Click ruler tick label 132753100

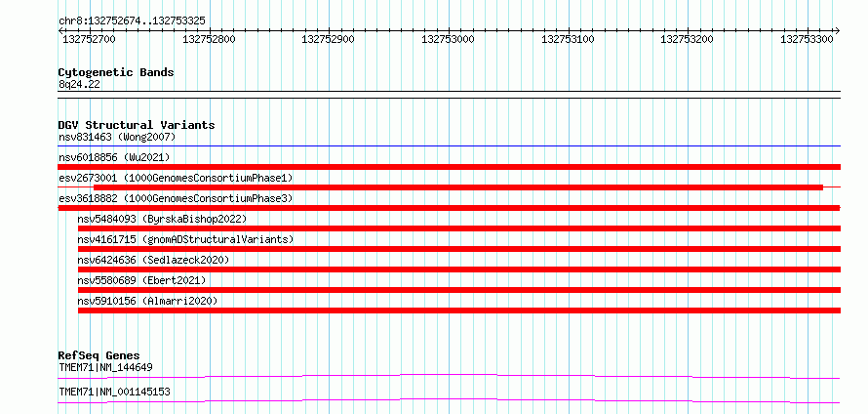[x=568, y=39]
